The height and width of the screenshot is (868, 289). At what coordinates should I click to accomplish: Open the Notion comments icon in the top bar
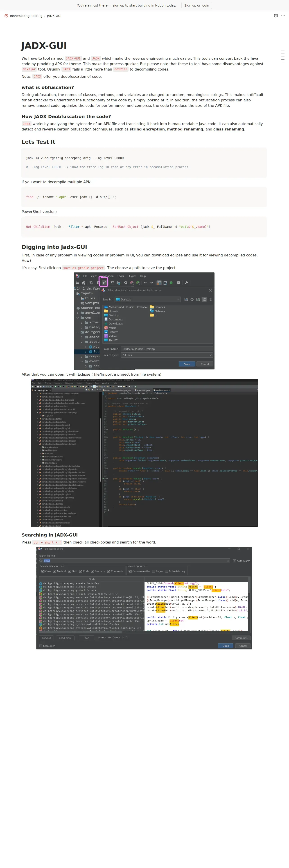click(276, 16)
